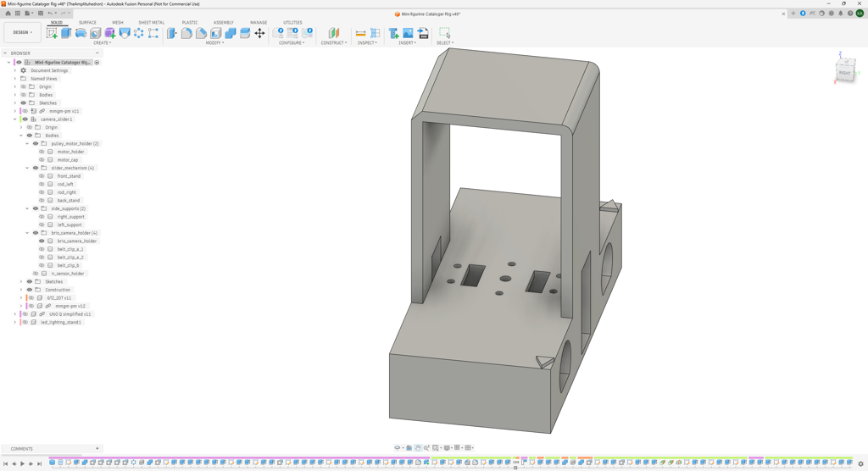
Task: Click the Insert Derive icon
Action: (393, 33)
